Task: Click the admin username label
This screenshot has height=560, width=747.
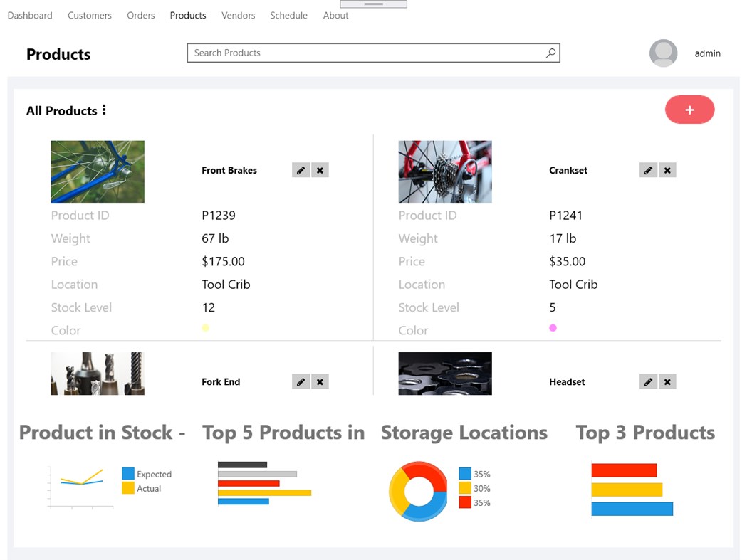Action: (x=707, y=53)
